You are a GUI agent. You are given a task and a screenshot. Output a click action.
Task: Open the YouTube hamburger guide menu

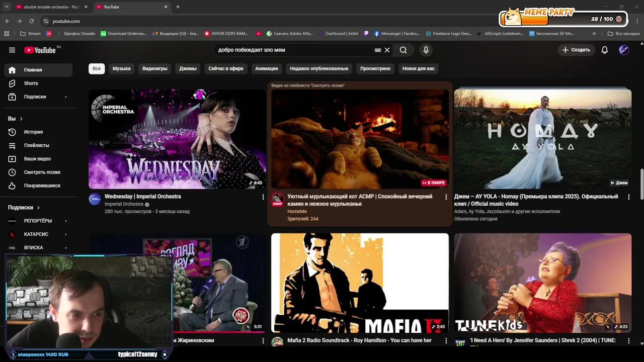point(12,50)
